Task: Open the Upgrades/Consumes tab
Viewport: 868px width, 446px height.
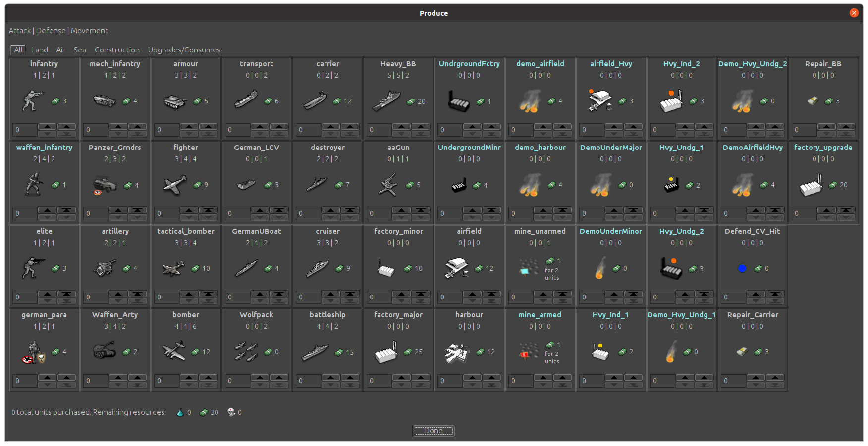Action: tap(184, 50)
